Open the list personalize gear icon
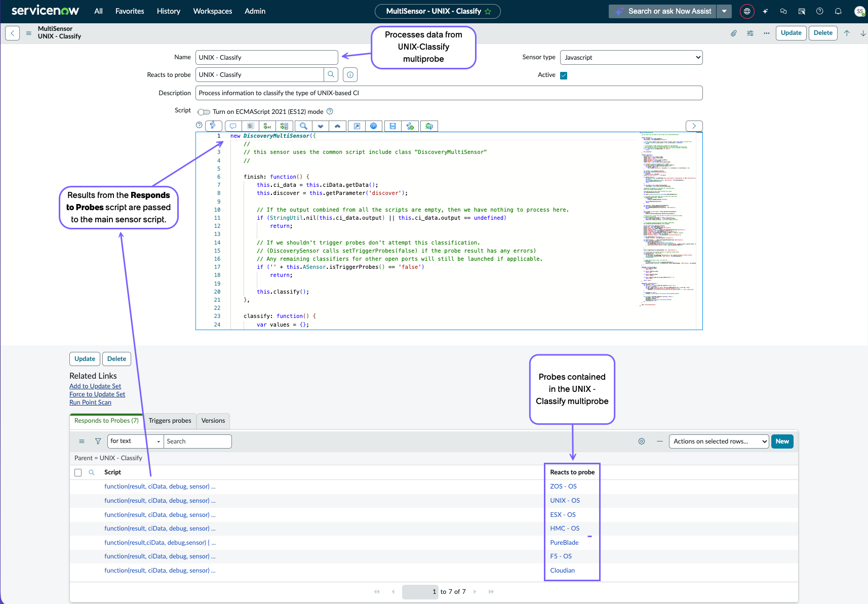The height and width of the screenshot is (604, 868). [x=642, y=441]
